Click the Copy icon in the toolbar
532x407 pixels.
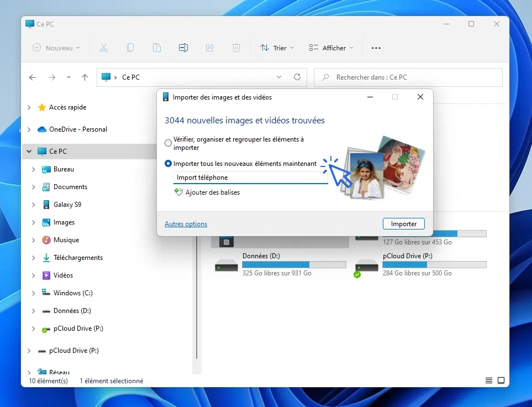coord(130,48)
